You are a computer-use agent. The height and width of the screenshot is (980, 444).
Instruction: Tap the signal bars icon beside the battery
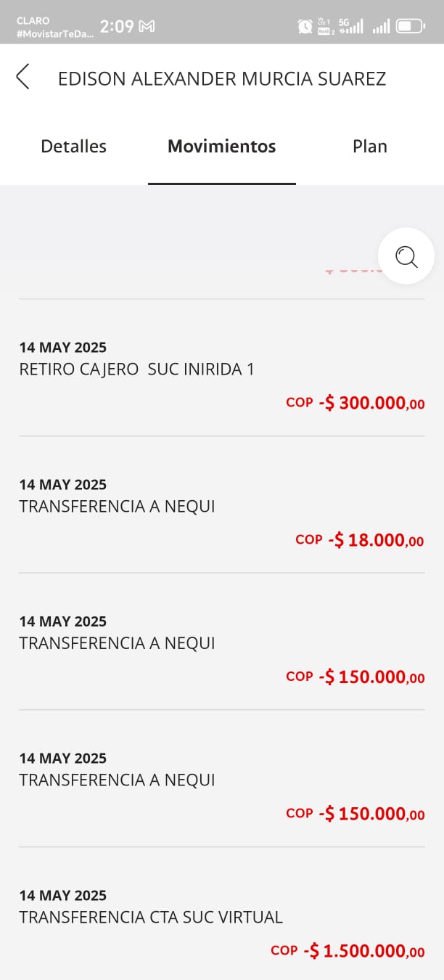pos(381,27)
